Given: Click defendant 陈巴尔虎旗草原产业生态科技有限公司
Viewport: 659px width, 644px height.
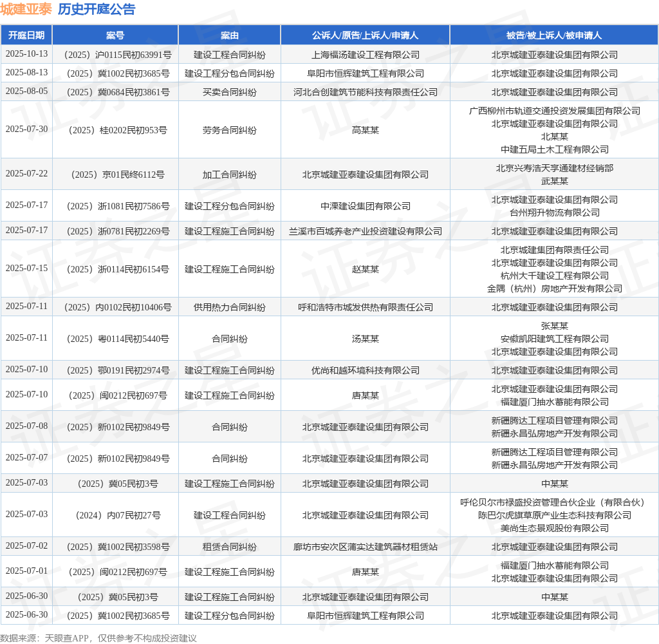Looking at the screenshot, I should click(x=554, y=515).
